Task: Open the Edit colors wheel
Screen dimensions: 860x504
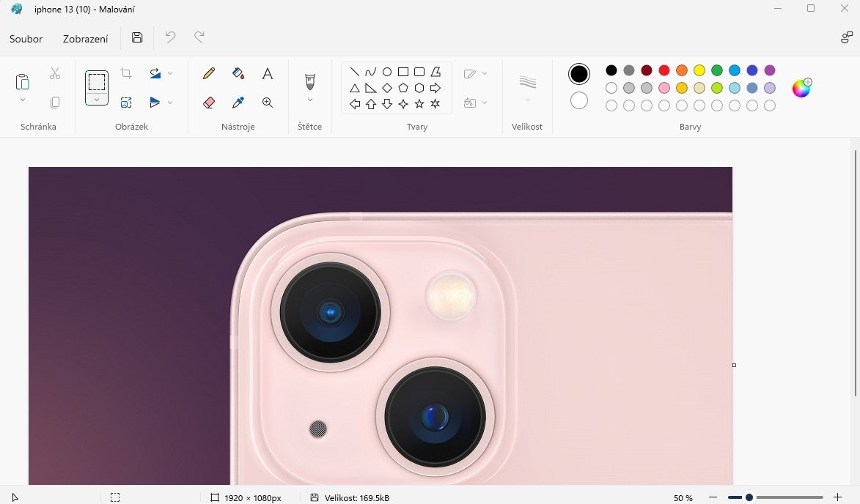Action: [801, 88]
